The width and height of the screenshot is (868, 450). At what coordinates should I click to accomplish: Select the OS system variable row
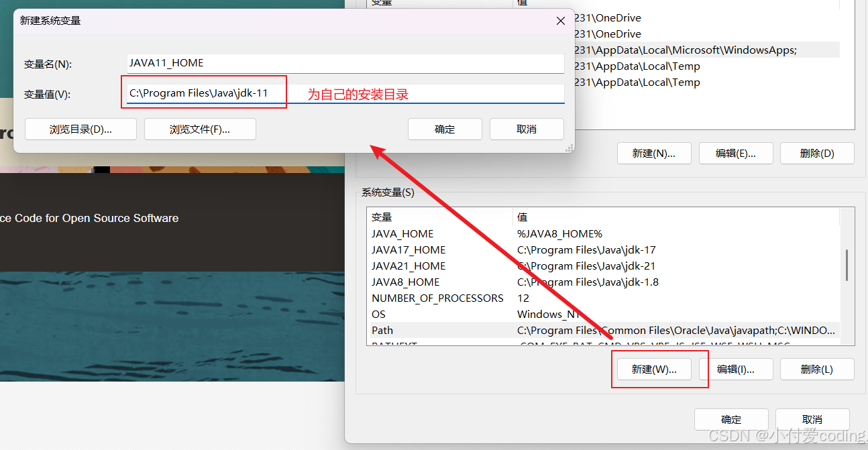(x=603, y=315)
